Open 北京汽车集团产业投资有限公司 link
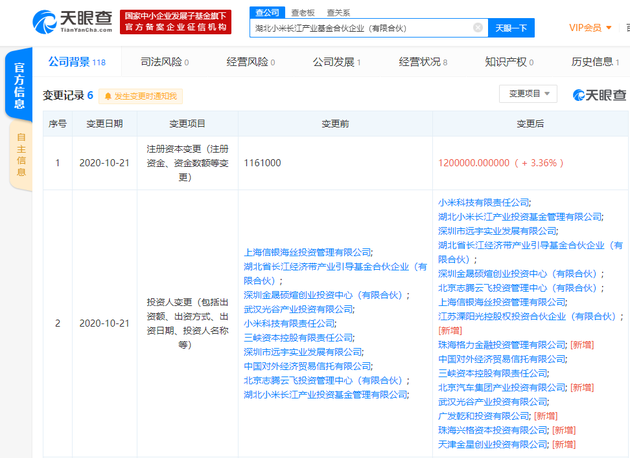 [x=502, y=388]
